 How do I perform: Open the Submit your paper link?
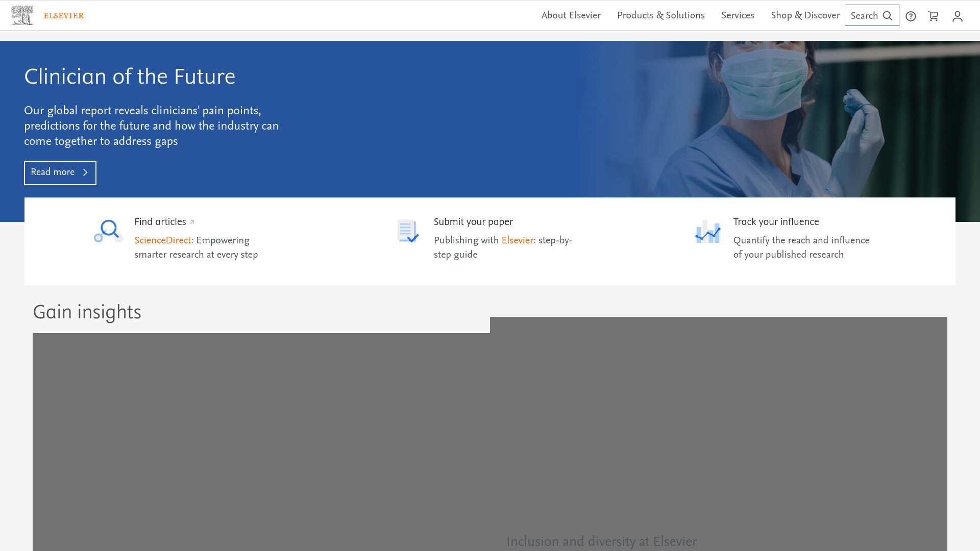(473, 222)
